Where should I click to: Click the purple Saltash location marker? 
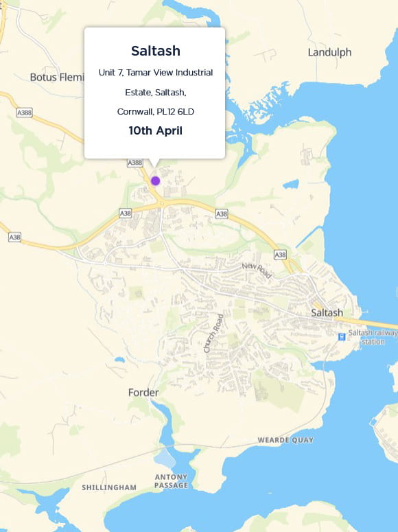pos(155,181)
